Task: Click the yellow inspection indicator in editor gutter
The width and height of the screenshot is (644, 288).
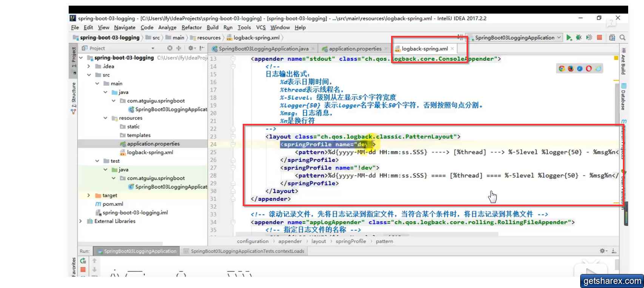Action: pos(616,58)
